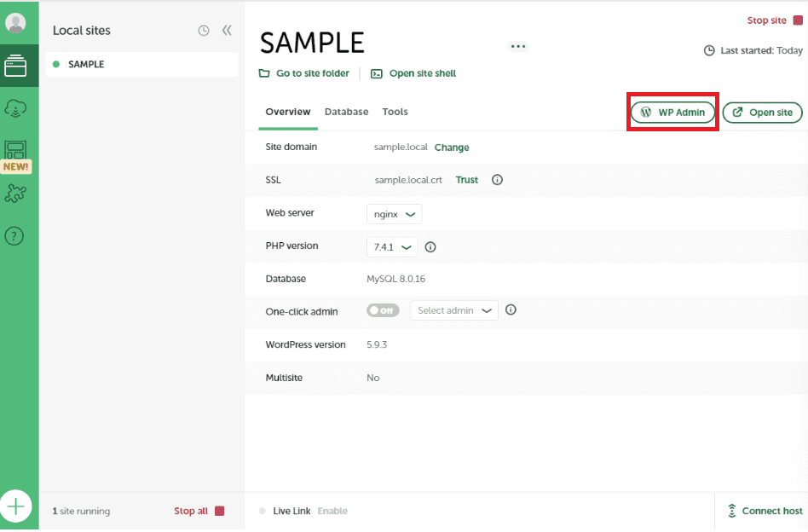Click the Stop site text

coord(767,20)
